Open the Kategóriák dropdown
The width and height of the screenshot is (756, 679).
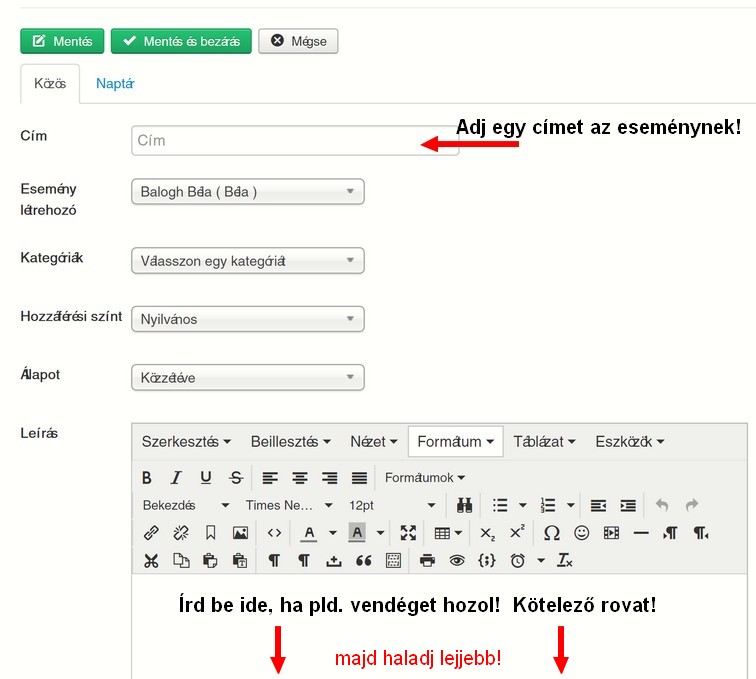tap(247, 261)
